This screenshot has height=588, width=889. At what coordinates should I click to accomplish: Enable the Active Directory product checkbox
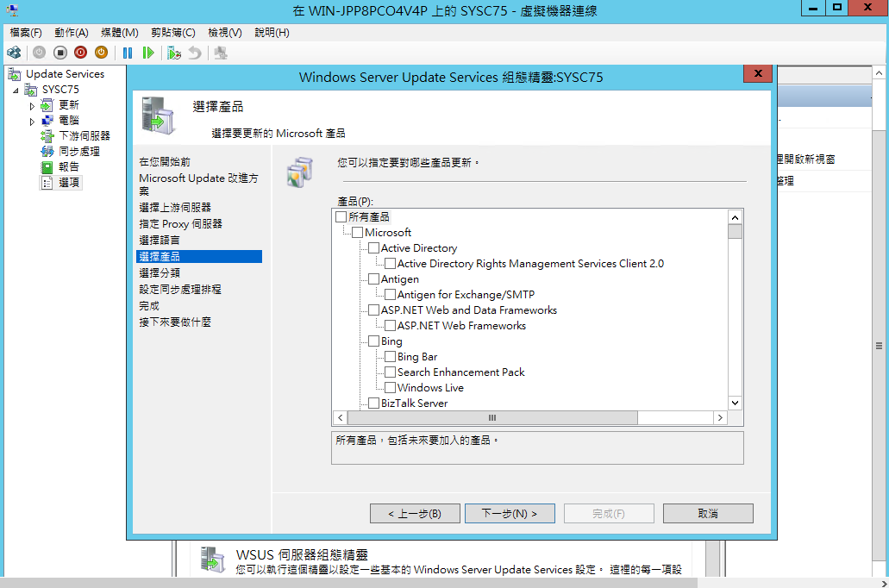tap(373, 247)
